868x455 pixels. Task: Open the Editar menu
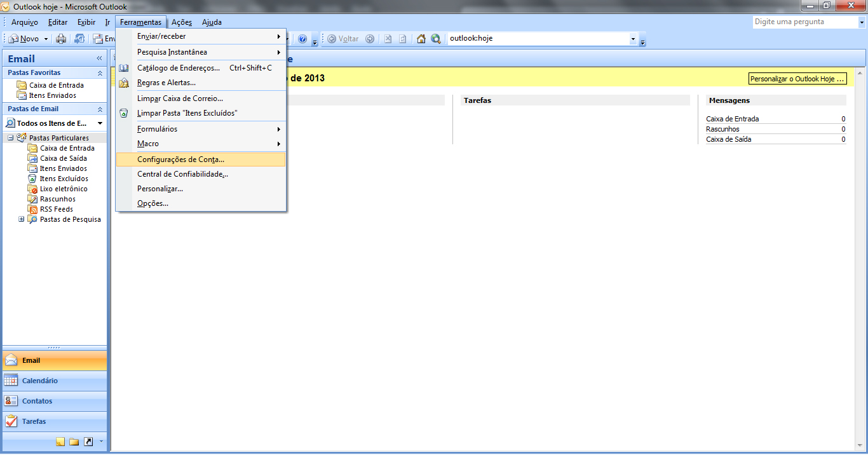coord(58,22)
